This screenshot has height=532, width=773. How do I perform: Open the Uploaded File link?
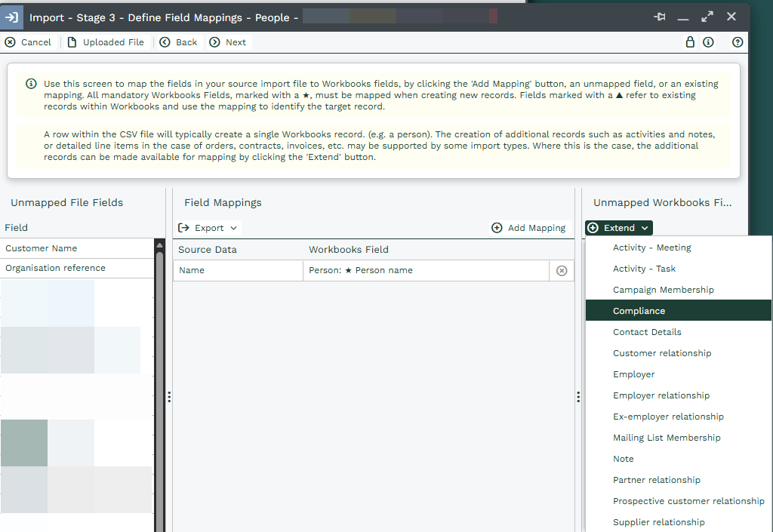(x=106, y=42)
